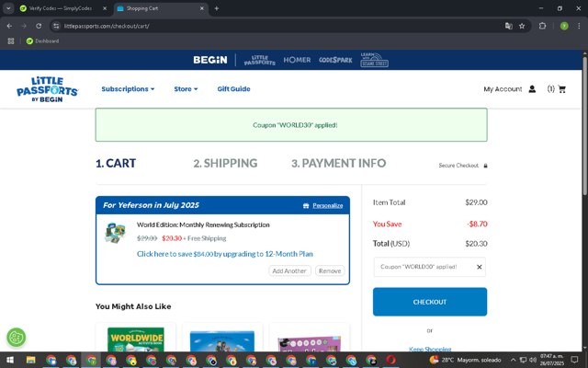The width and height of the screenshot is (588, 368).
Task: Click the My Account link
Action: (x=503, y=89)
